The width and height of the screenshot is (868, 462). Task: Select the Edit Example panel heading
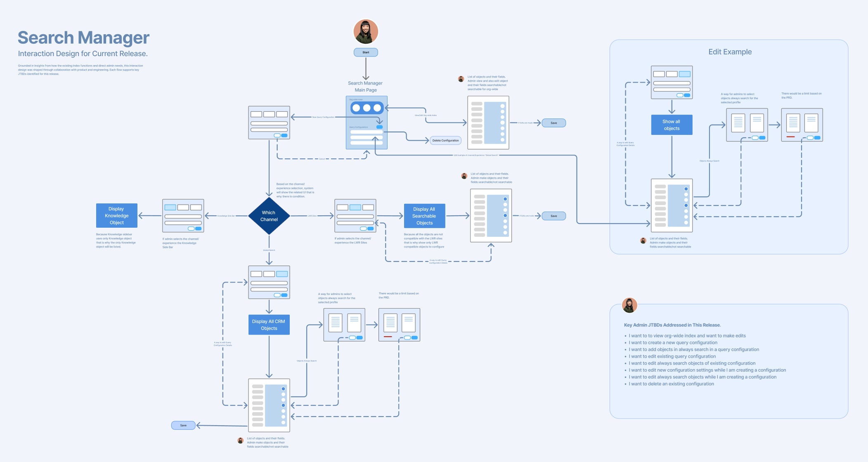[730, 52]
